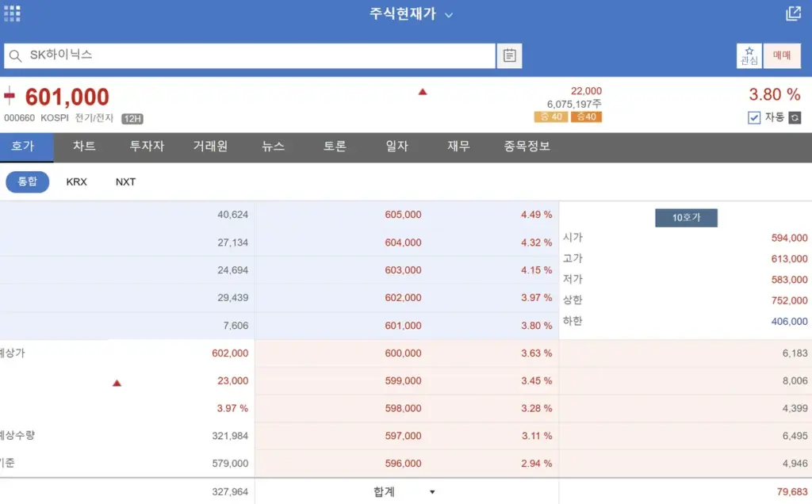Viewport: 812px width, 504px height.
Task: Click the 12H badge
Action: coord(132,119)
